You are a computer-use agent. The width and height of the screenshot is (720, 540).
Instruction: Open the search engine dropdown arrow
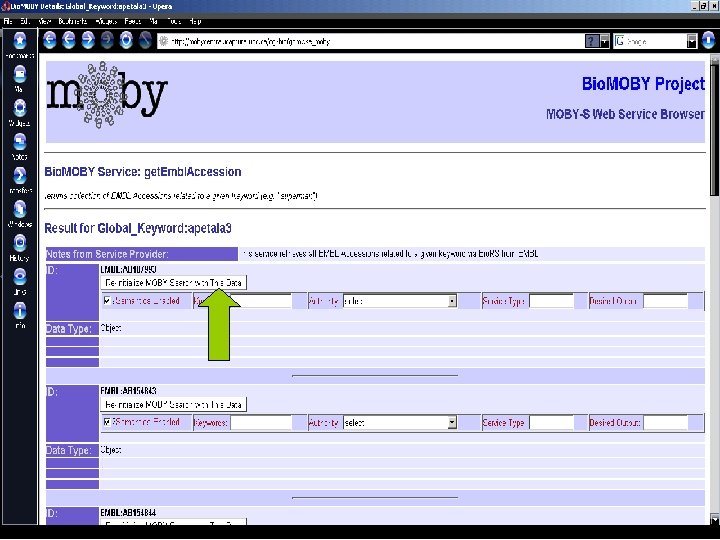point(692,41)
